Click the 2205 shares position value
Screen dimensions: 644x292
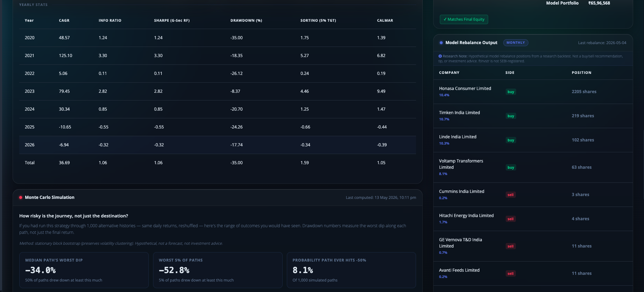tap(584, 92)
